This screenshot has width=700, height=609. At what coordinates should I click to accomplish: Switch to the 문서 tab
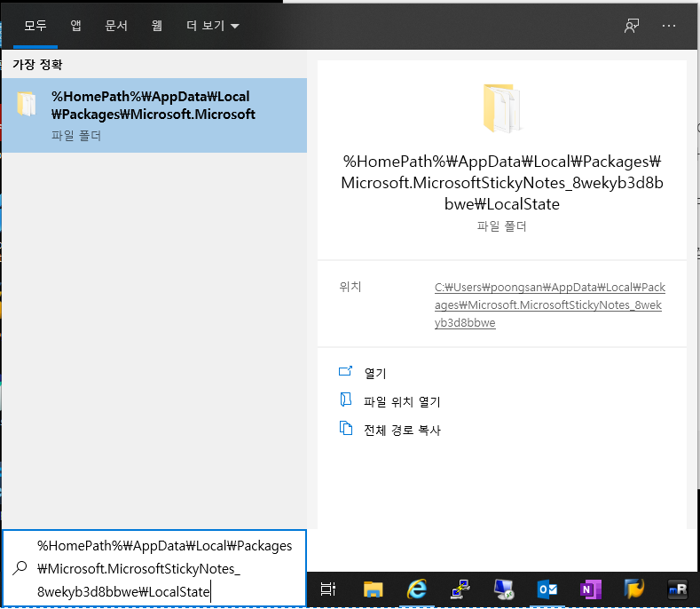coord(116,26)
